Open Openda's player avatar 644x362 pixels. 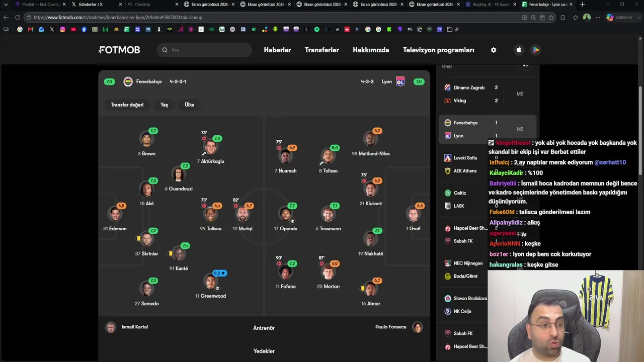tap(285, 214)
